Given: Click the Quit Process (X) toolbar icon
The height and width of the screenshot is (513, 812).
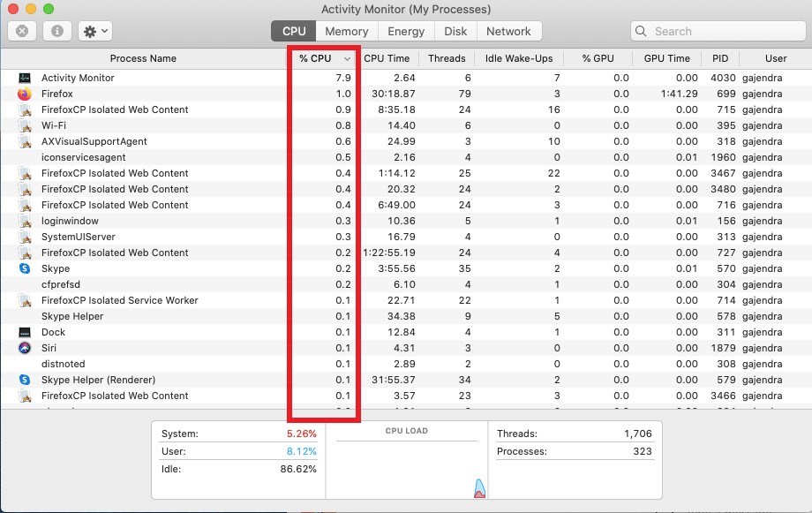Looking at the screenshot, I should click(21, 30).
